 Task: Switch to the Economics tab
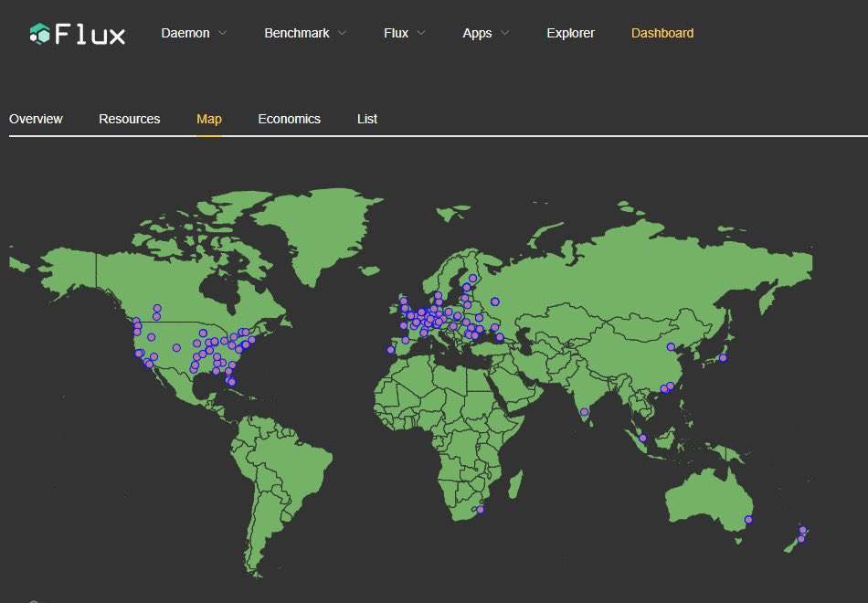[x=289, y=119]
